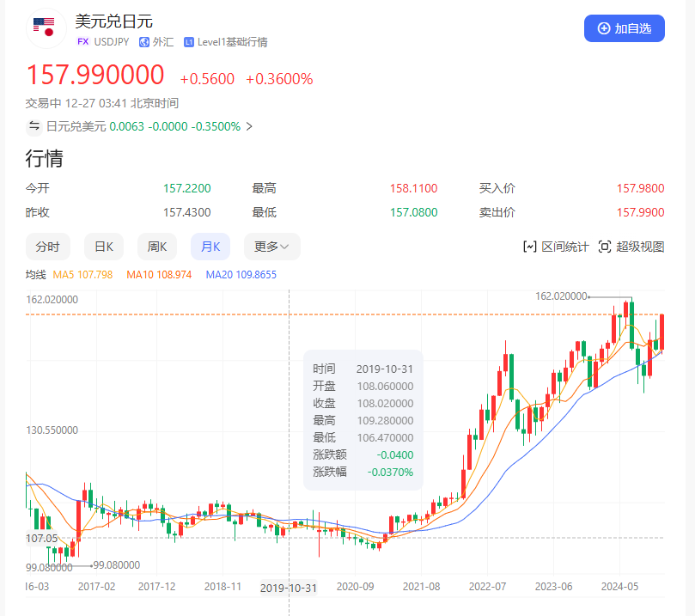Expand the 更多 chart period dropdown
Viewport: 695px width, 616px height.
click(271, 247)
